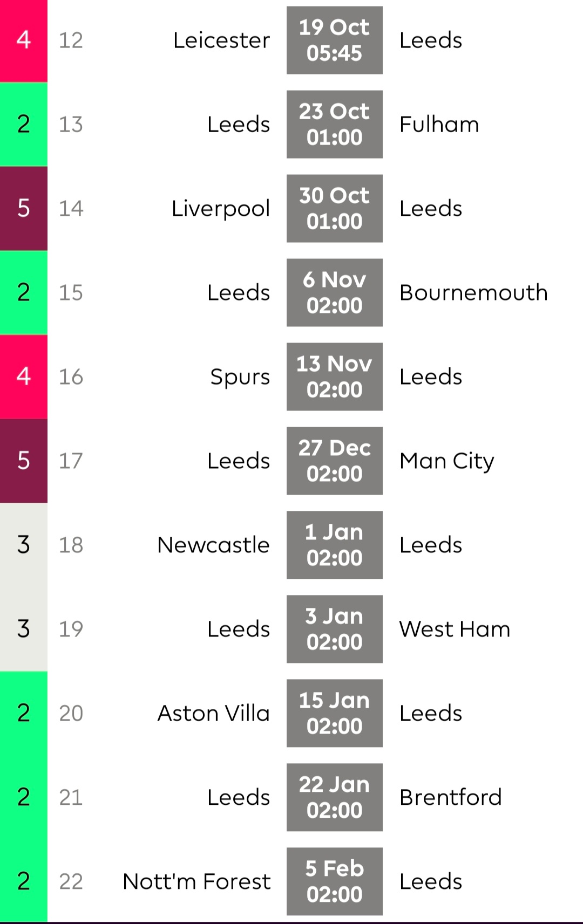Open the 23 Oct 01:00 fixture box
The image size is (583, 924).
pyautogui.click(x=334, y=125)
